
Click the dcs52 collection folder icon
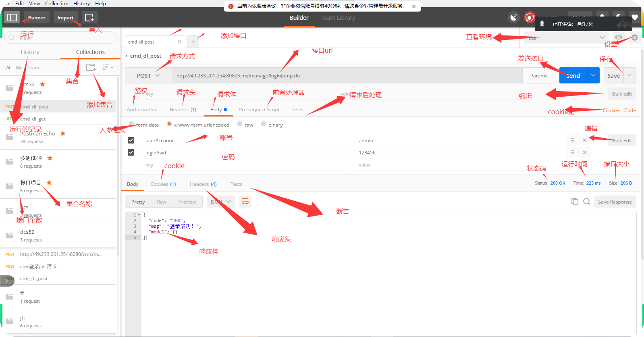pyautogui.click(x=9, y=235)
